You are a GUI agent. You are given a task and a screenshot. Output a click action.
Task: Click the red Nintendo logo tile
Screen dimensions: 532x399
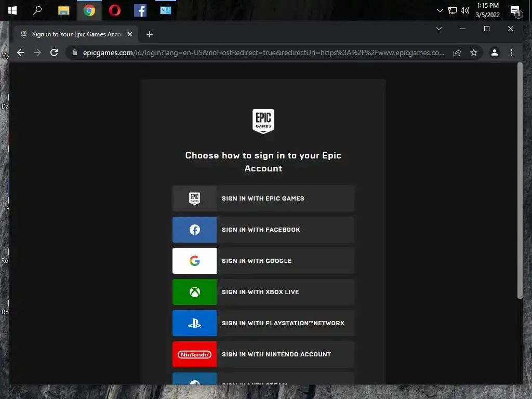coord(194,354)
